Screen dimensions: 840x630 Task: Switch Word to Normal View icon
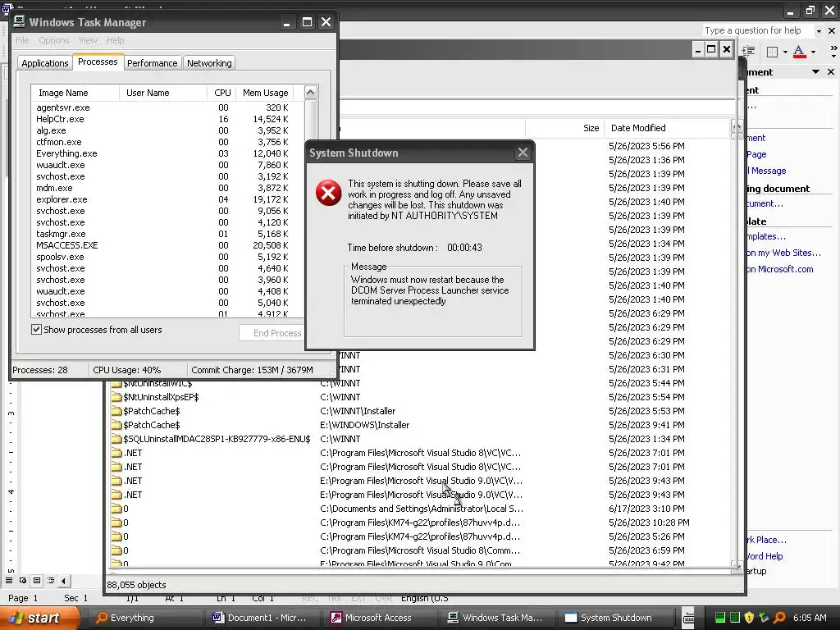coord(9,580)
